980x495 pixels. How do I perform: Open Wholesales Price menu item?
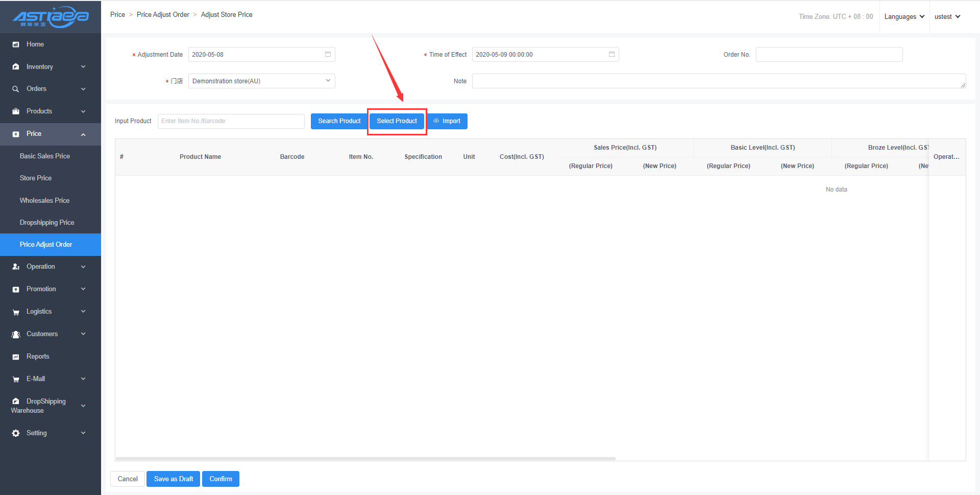click(x=44, y=201)
